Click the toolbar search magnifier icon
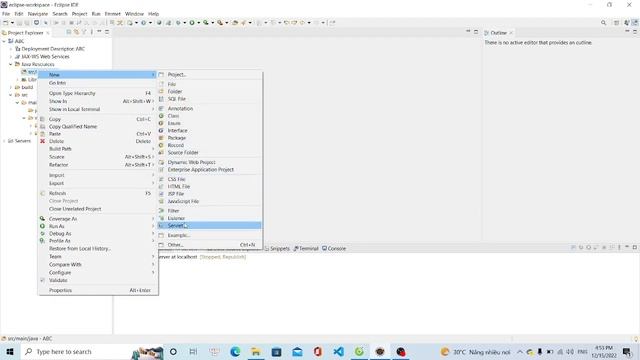Screen dimensions: 640x360 [x=603, y=23]
